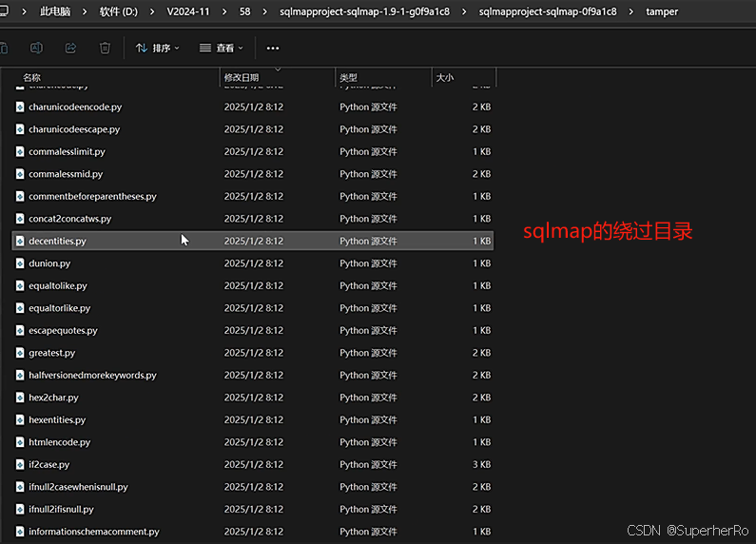Click the ifnull2casewhenisnull.py file icon
This screenshot has width=756, height=544.
point(20,487)
